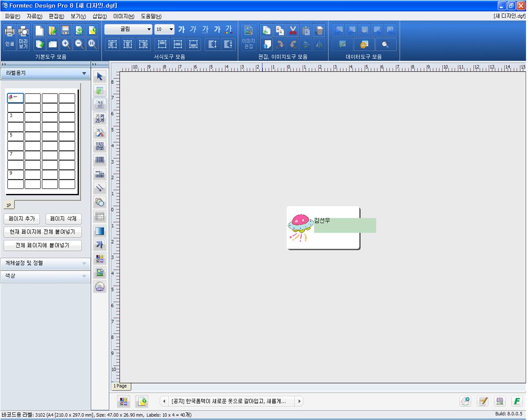Click 현재 페이지에 전체 붙여넣기 button

point(43,232)
